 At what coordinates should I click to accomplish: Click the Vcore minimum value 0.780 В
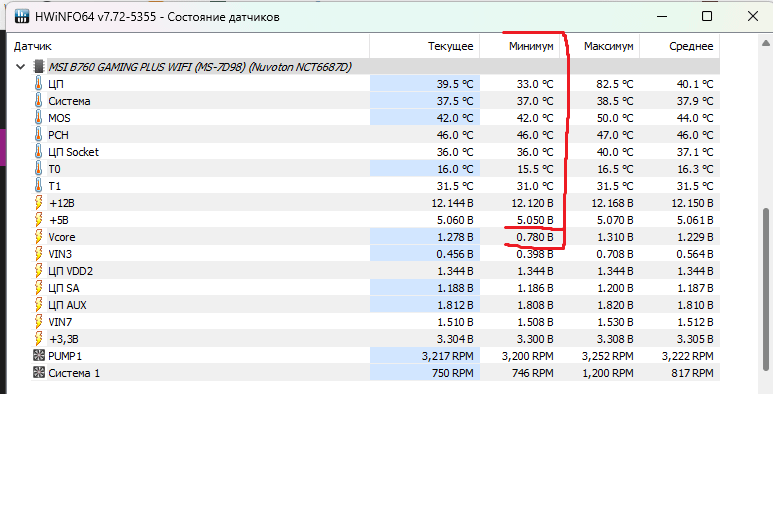coord(534,237)
